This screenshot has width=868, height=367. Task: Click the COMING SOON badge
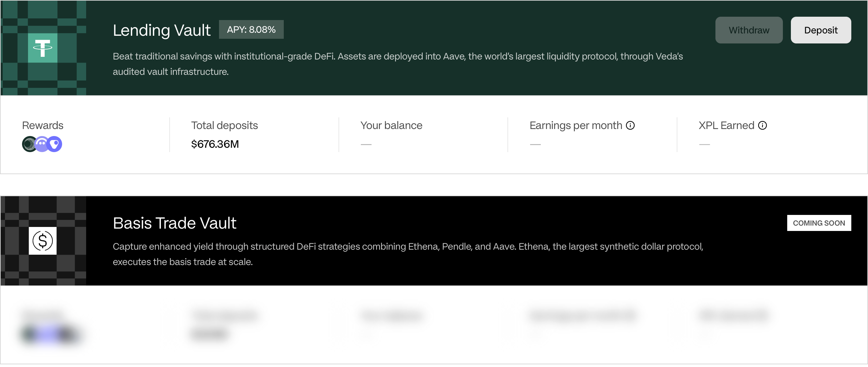click(819, 223)
